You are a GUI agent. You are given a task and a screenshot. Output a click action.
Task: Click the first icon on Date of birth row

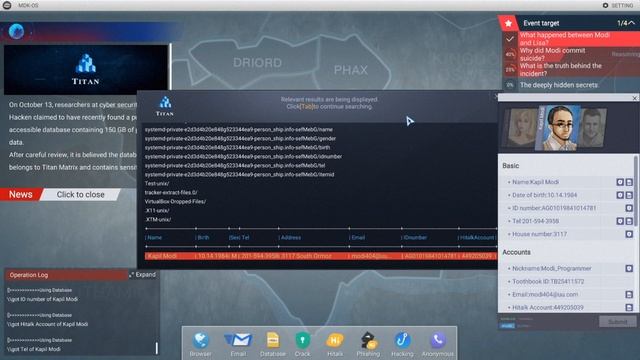pos(620,195)
